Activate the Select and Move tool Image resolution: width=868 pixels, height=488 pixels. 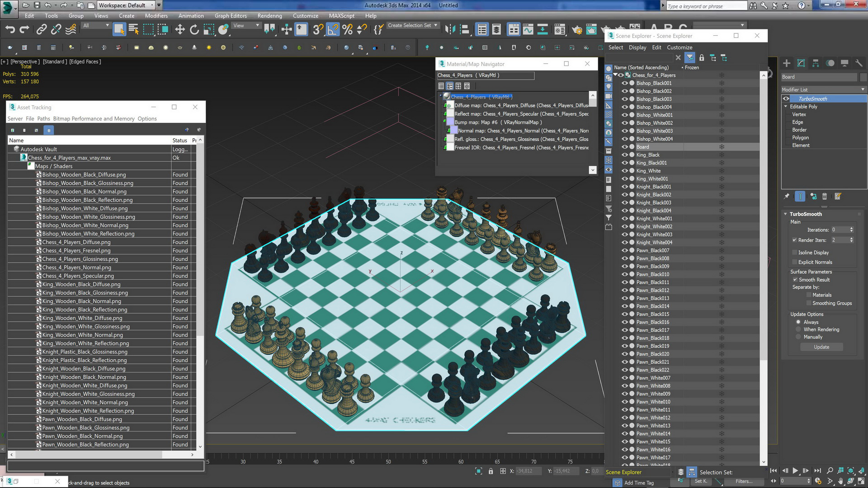[x=180, y=30]
